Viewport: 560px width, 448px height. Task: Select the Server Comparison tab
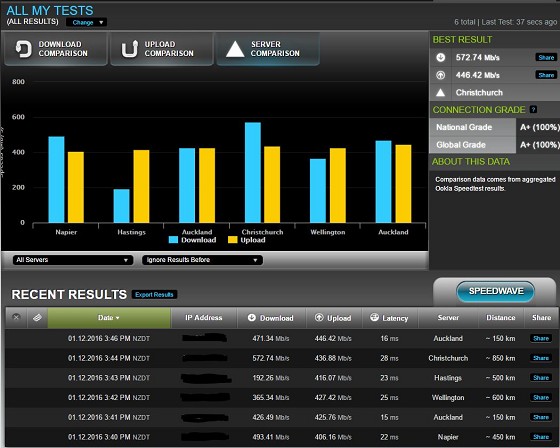(268, 49)
